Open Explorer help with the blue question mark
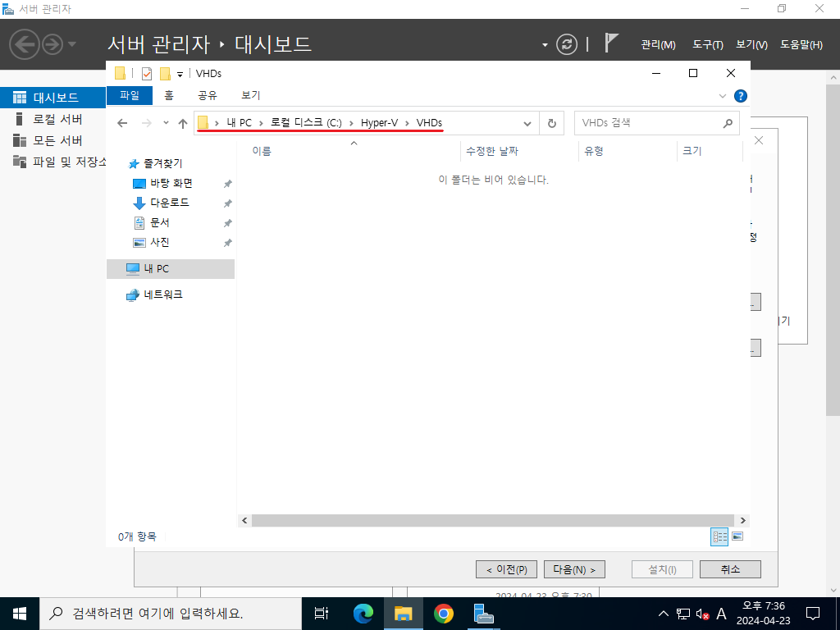 point(741,96)
